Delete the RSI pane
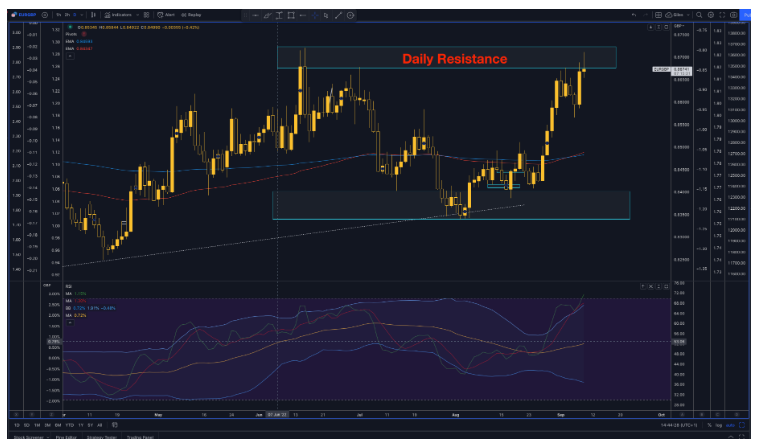This screenshot has height=448, width=761. [651, 286]
